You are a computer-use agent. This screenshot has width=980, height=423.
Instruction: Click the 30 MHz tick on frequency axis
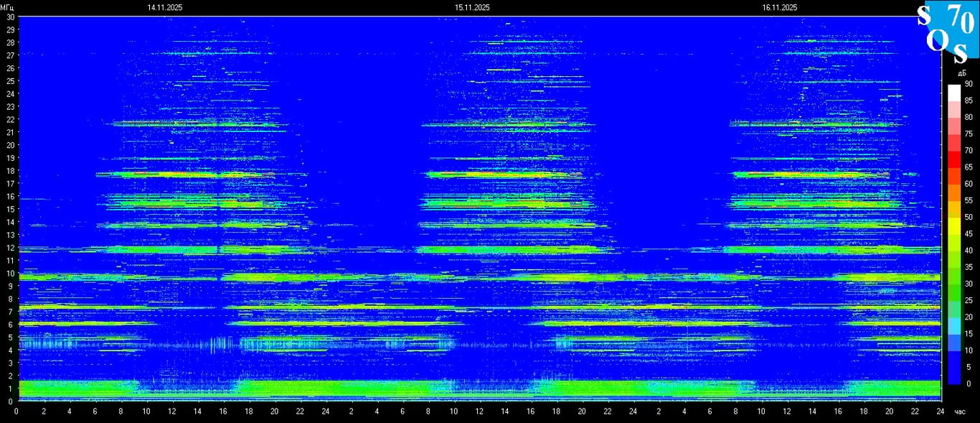click(10, 17)
